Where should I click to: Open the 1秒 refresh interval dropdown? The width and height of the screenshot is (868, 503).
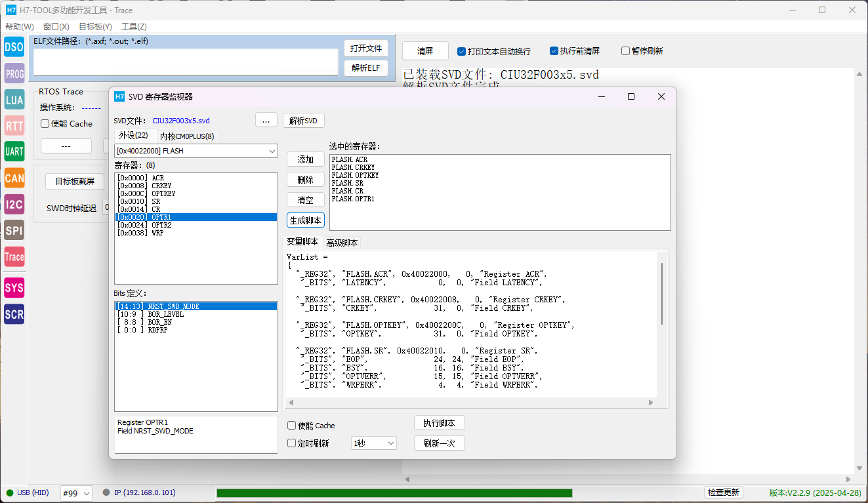coord(374,443)
